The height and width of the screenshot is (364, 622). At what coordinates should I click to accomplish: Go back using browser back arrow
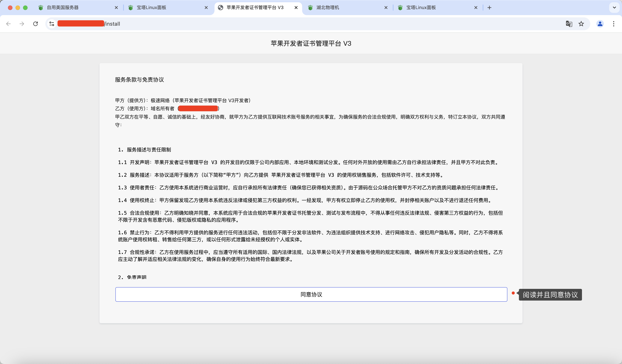tap(8, 24)
